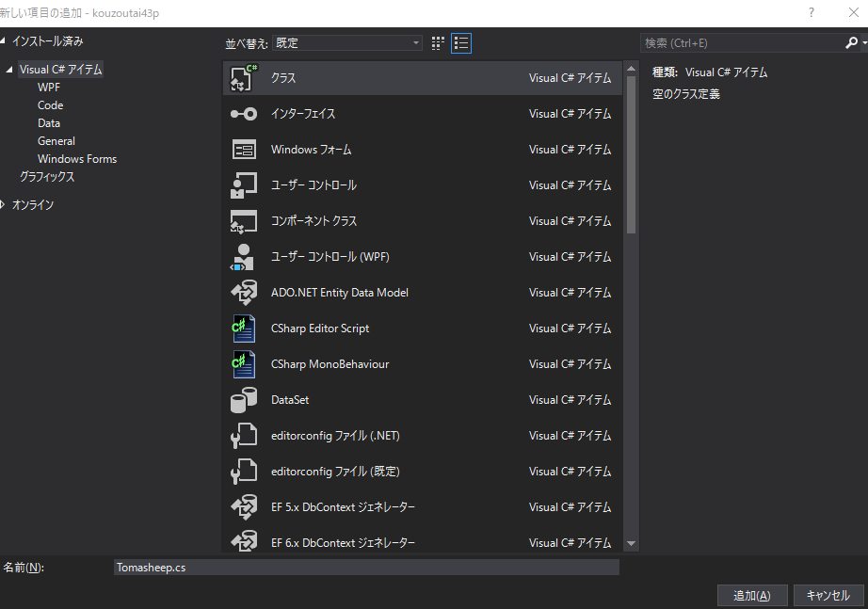Pick the CSharp Editor Script icon
The height and width of the screenshot is (609, 868).
pyautogui.click(x=244, y=329)
